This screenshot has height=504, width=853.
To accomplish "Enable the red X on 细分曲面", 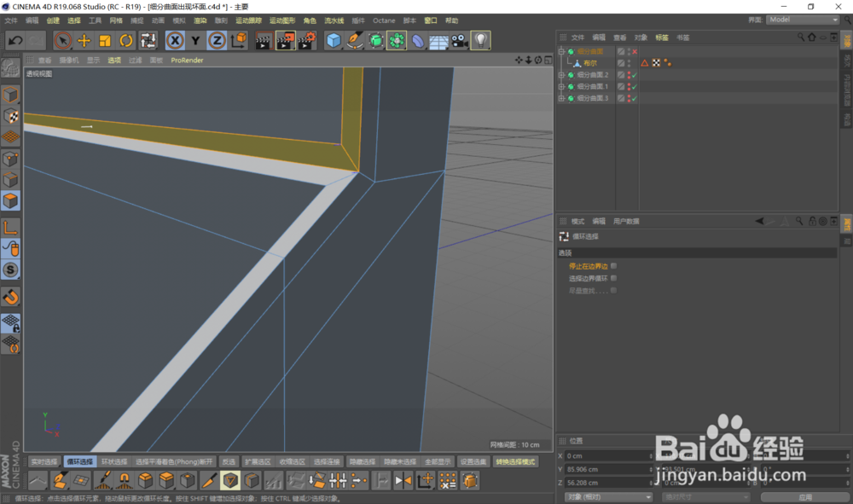I will click(x=635, y=52).
